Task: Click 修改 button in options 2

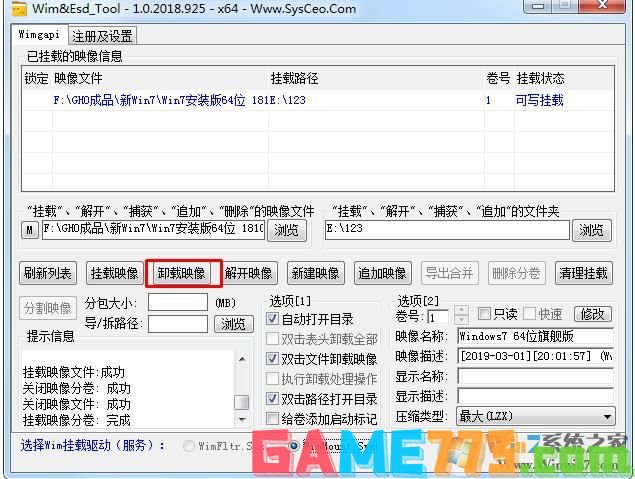Action: click(592, 314)
